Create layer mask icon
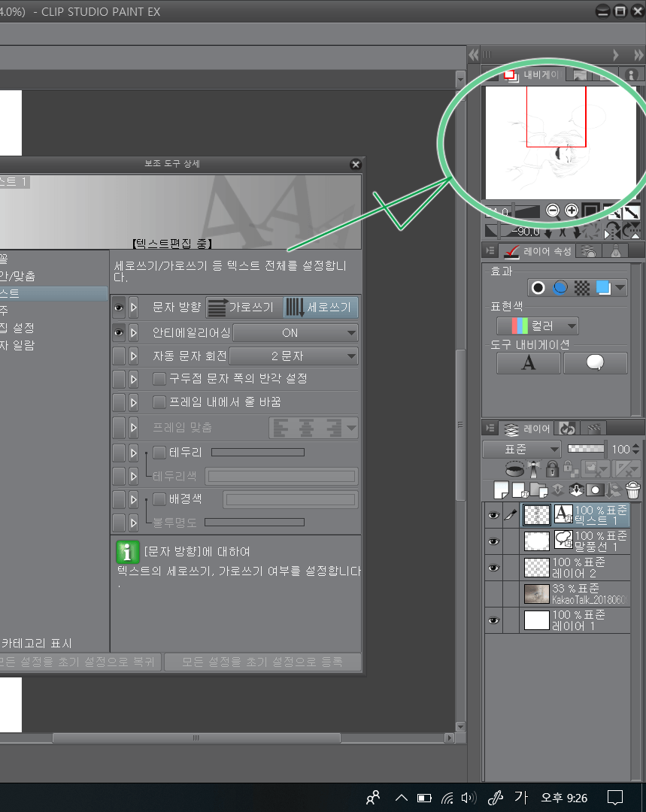 pos(595,489)
